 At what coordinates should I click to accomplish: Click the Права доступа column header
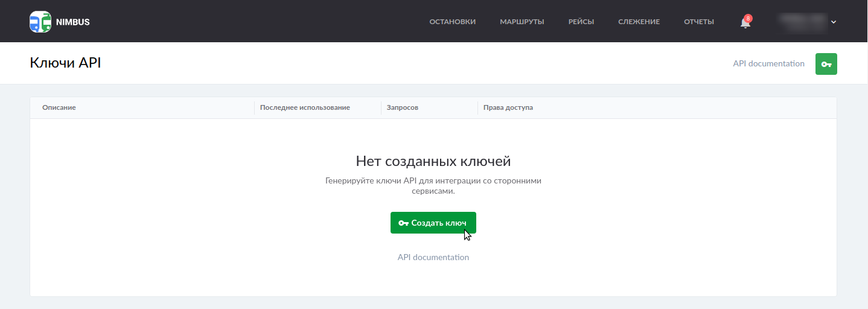click(508, 107)
